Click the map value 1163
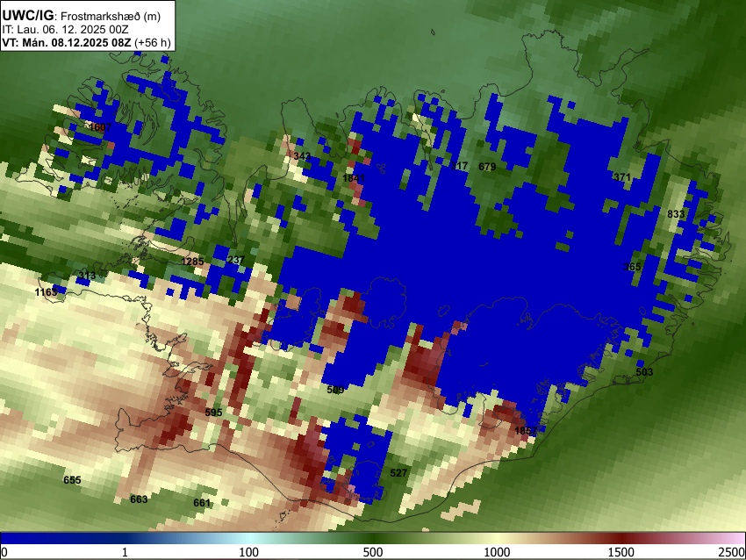 point(47,292)
